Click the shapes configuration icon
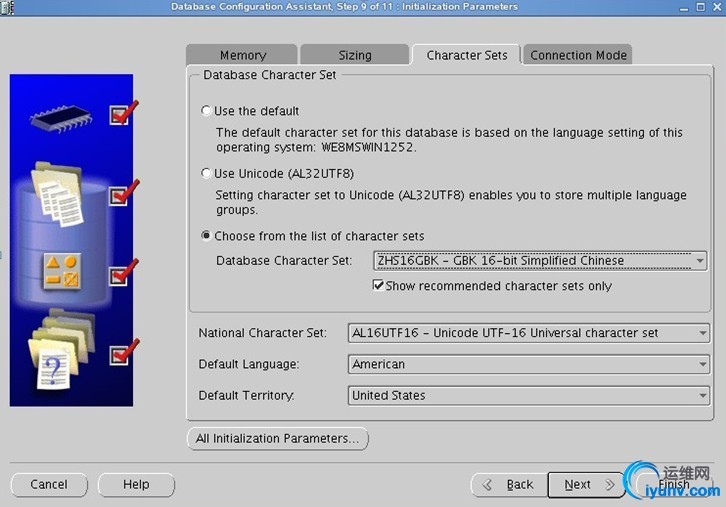726x507 pixels. (x=62, y=272)
